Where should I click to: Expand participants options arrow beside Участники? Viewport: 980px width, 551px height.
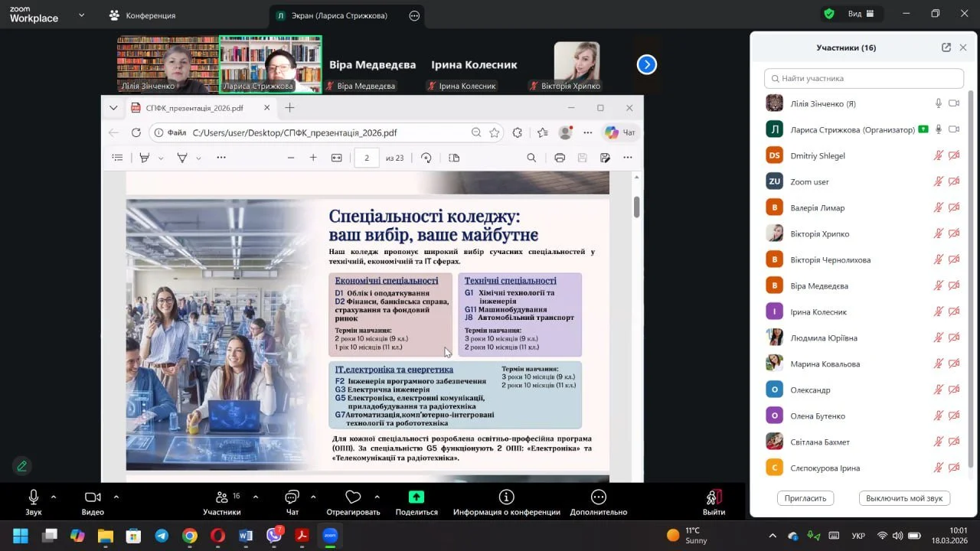tap(256, 497)
